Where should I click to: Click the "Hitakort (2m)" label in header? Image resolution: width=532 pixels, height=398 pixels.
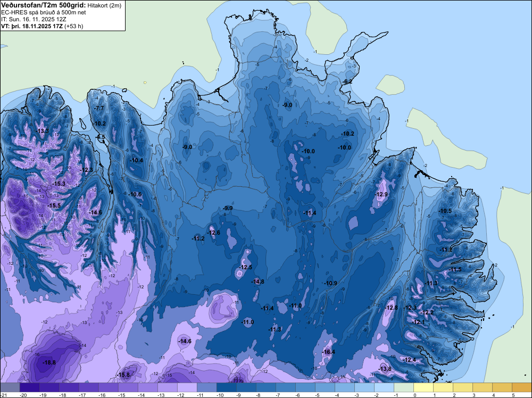click(104, 5)
